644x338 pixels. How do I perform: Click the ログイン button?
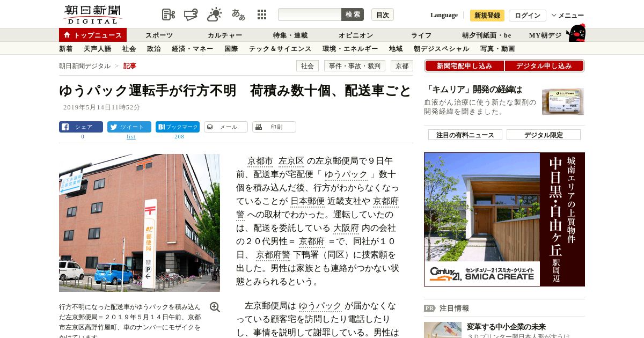tap(528, 16)
